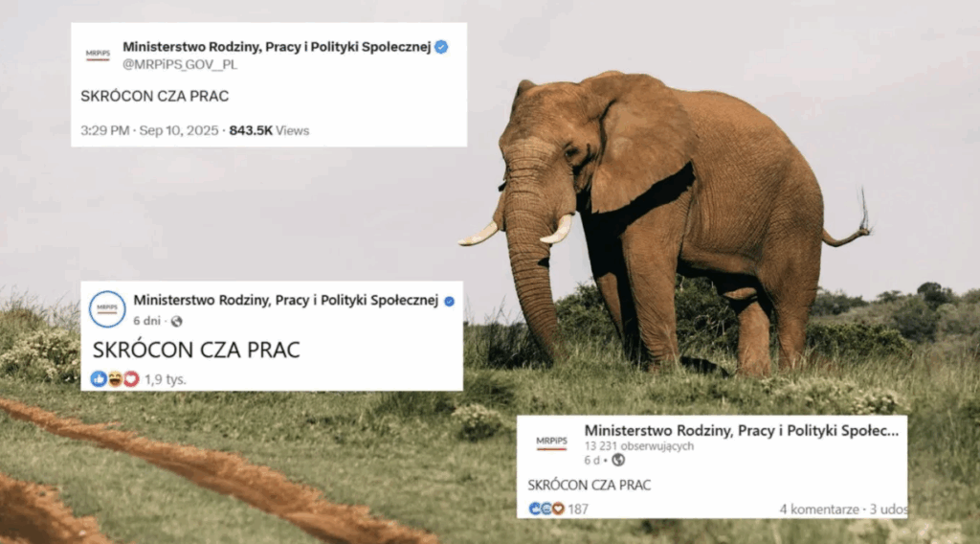Click the globe visibility icon beside 6 d
The width and height of the screenshot is (980, 544).
point(618,461)
